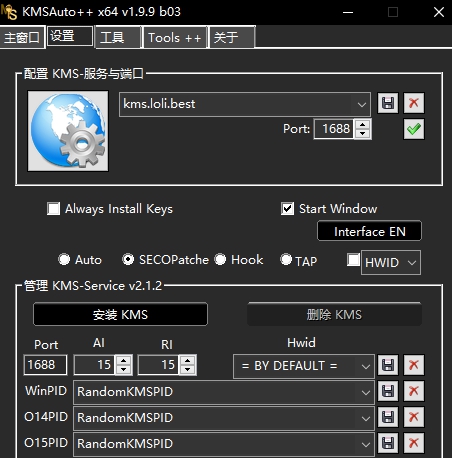The height and width of the screenshot is (458, 452).
Task: Click the globe and gear icon
Action: pos(68,131)
